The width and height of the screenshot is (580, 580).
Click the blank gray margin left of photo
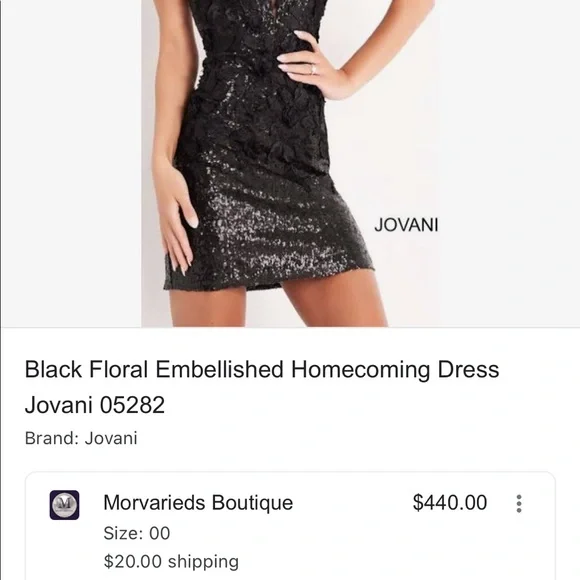[71, 163]
